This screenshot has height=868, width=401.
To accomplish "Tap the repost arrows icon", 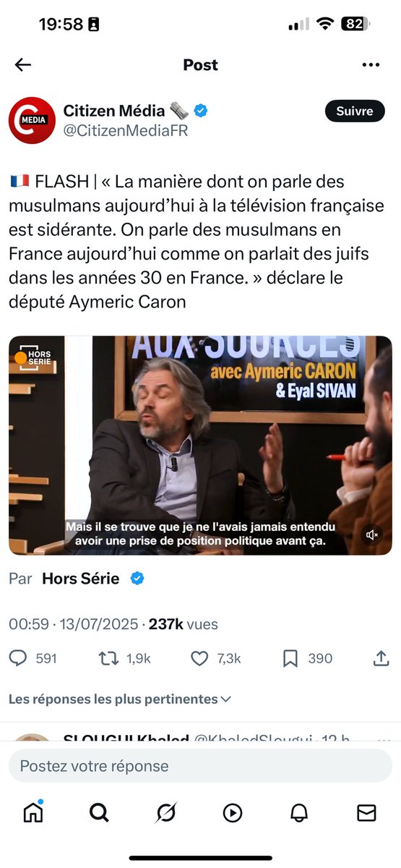I will click(x=108, y=658).
